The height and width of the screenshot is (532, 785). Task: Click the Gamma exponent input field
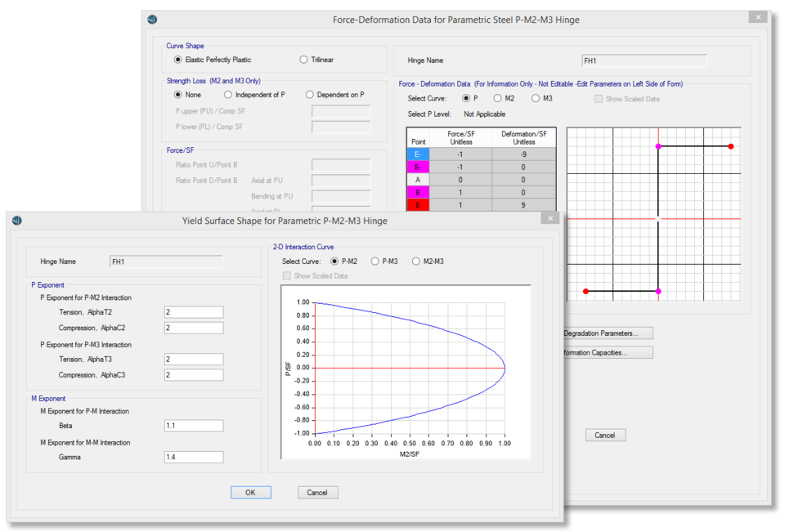click(x=194, y=457)
